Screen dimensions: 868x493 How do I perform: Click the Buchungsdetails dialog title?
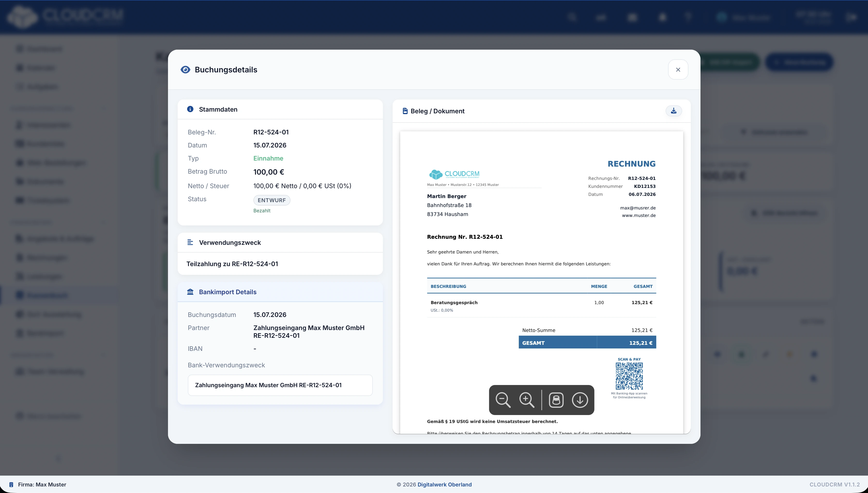226,70
